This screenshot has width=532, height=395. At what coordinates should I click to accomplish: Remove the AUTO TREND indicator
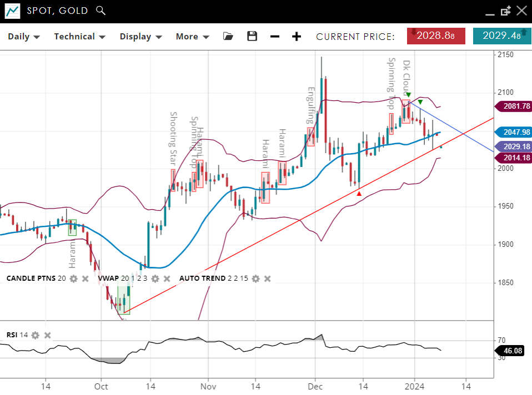pos(268,278)
